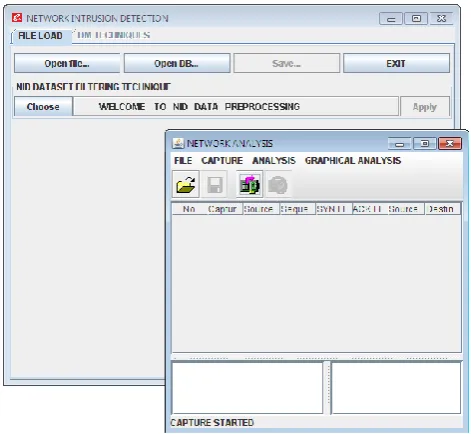Minimize the Network Intrusion Detection window
471x434 pixels.
(391, 19)
